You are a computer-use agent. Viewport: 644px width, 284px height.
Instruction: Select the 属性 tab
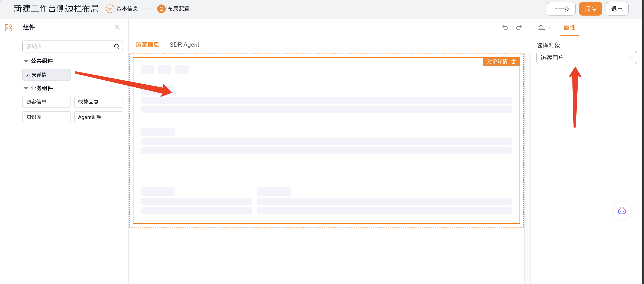tap(569, 28)
